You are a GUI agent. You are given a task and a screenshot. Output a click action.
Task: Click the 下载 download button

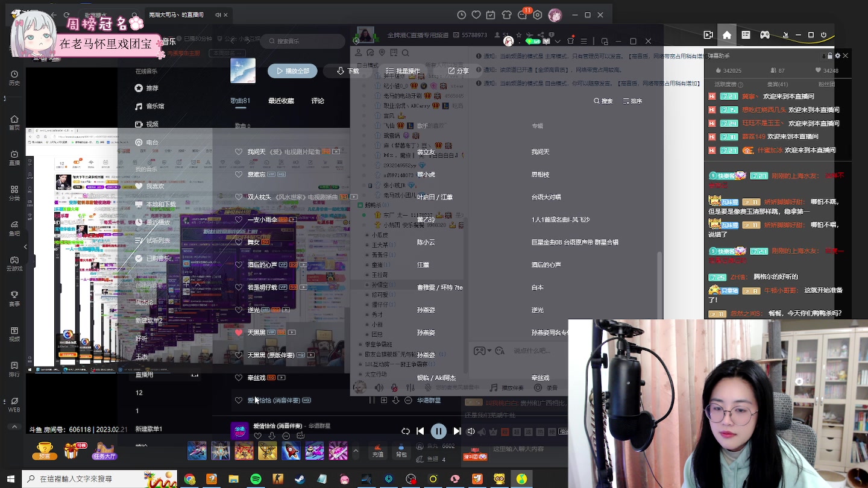click(x=348, y=70)
